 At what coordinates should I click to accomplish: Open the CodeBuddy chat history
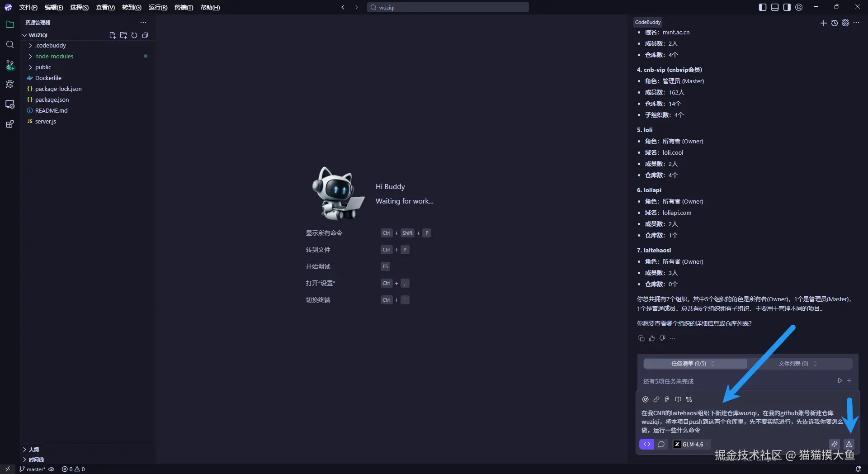click(835, 23)
